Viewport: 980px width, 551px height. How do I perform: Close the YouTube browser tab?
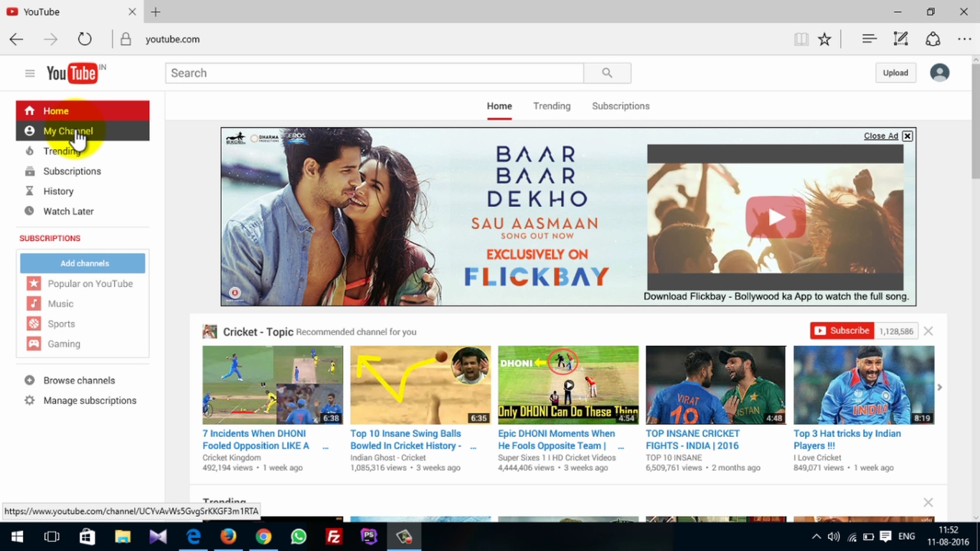[132, 11]
